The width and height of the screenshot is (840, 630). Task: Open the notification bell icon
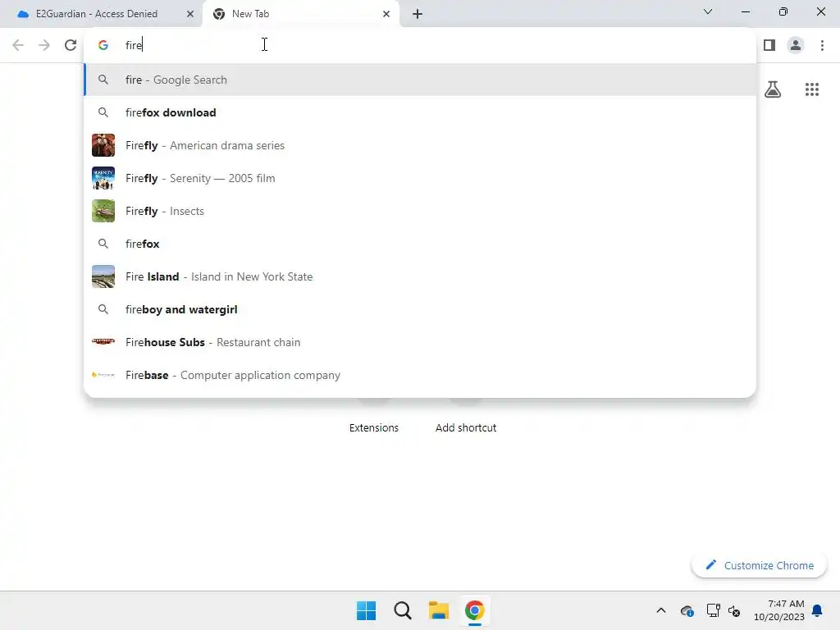click(817, 610)
